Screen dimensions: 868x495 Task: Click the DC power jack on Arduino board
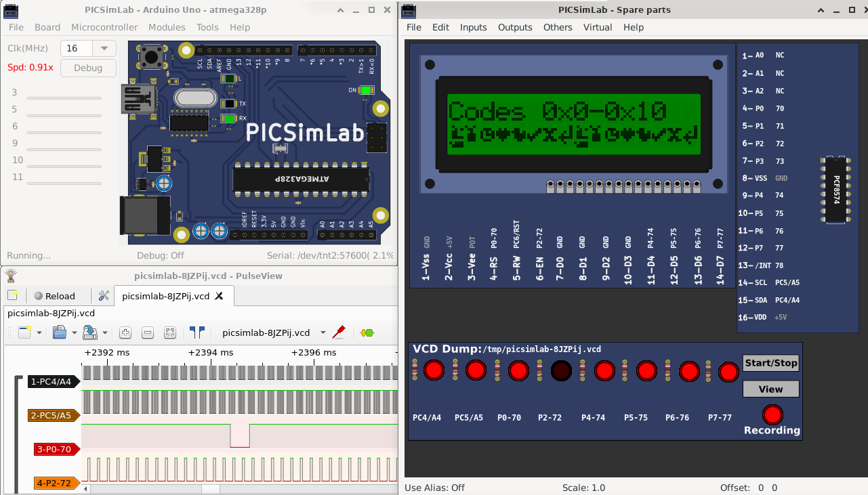coord(145,216)
